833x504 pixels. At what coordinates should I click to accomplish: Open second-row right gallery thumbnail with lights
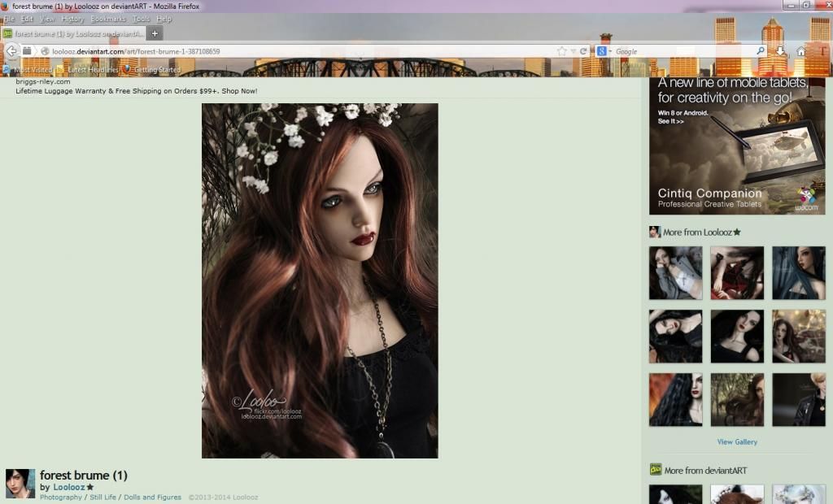pos(799,337)
